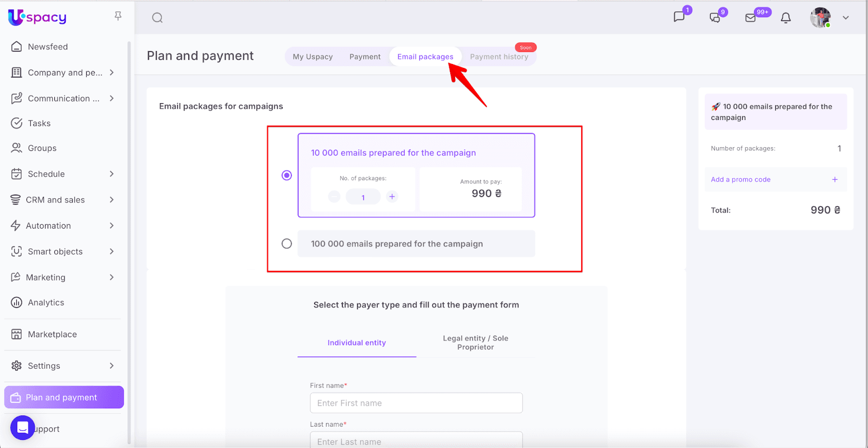
Task: Click the search magnifier icon
Action: tap(157, 18)
